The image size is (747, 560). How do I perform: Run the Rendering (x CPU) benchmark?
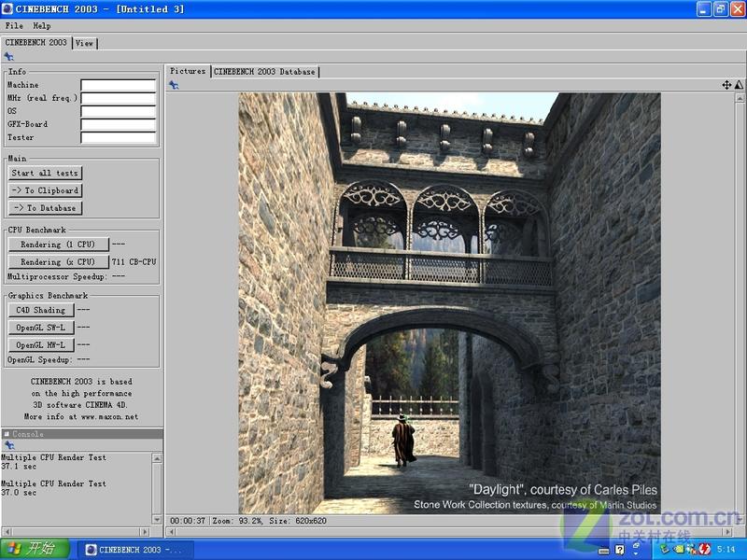pos(58,262)
